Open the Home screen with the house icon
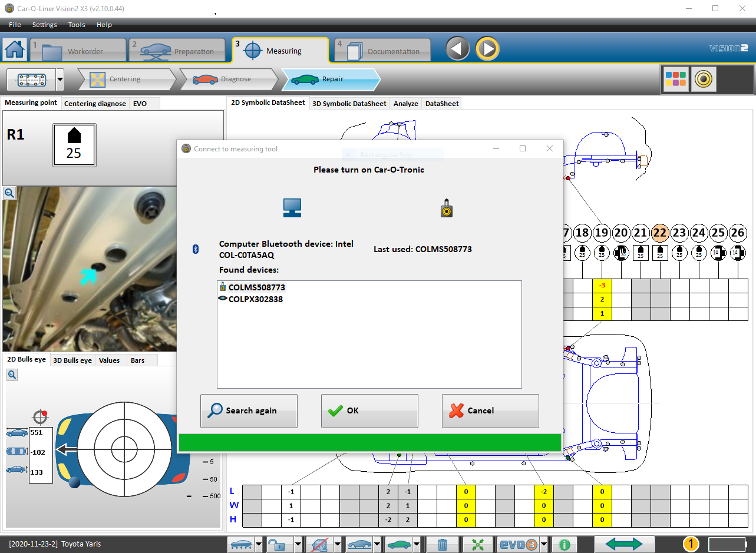This screenshot has height=553, width=756. 14,49
